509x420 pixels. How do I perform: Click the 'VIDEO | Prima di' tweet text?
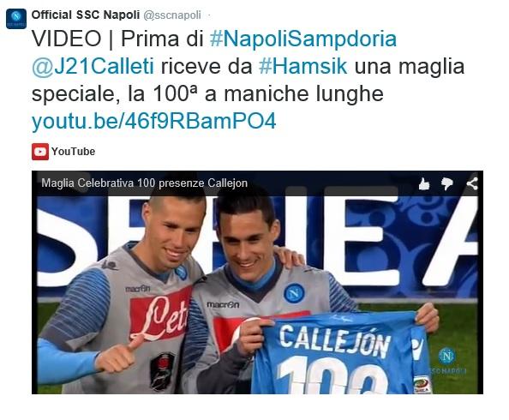pos(118,39)
